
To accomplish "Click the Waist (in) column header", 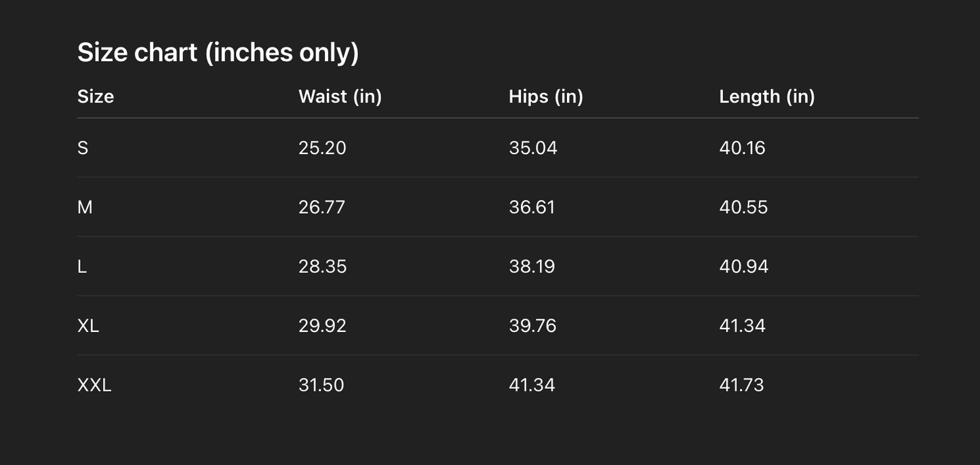I will 340,96.
